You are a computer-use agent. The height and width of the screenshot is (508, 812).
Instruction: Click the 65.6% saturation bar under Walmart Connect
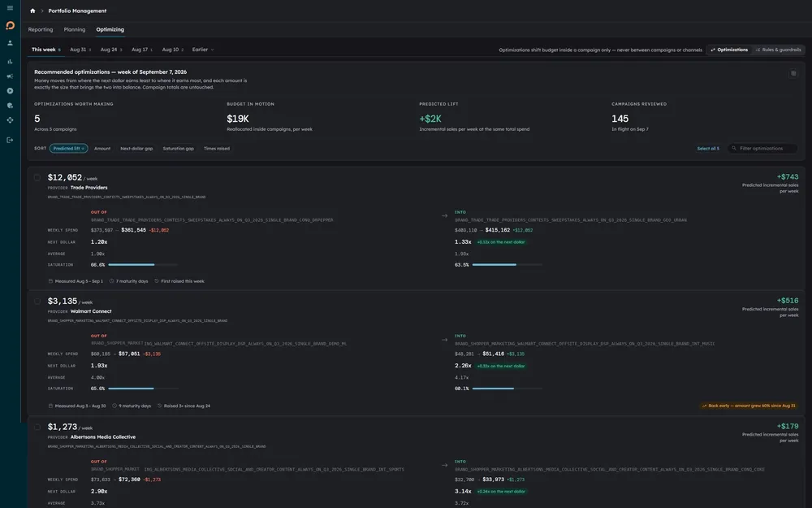[x=144, y=389]
